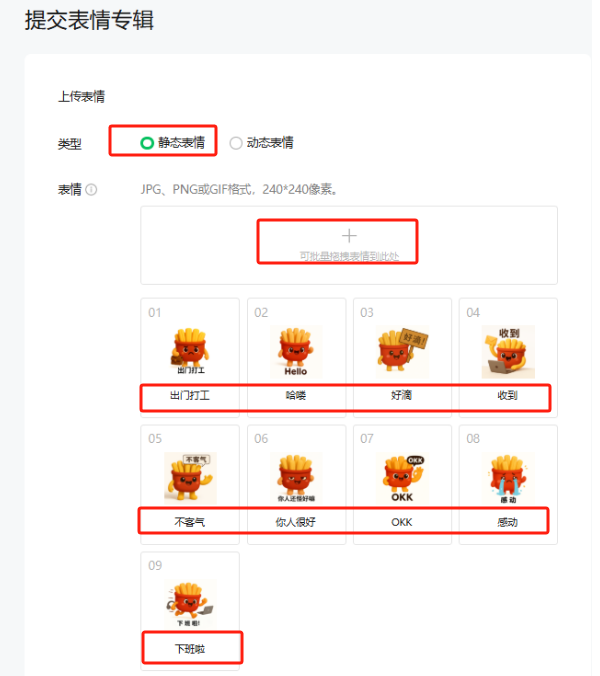Click the 你人还怪好嘞 sticker thumbnail
Viewport: 600px width, 676px height.
pos(296,478)
